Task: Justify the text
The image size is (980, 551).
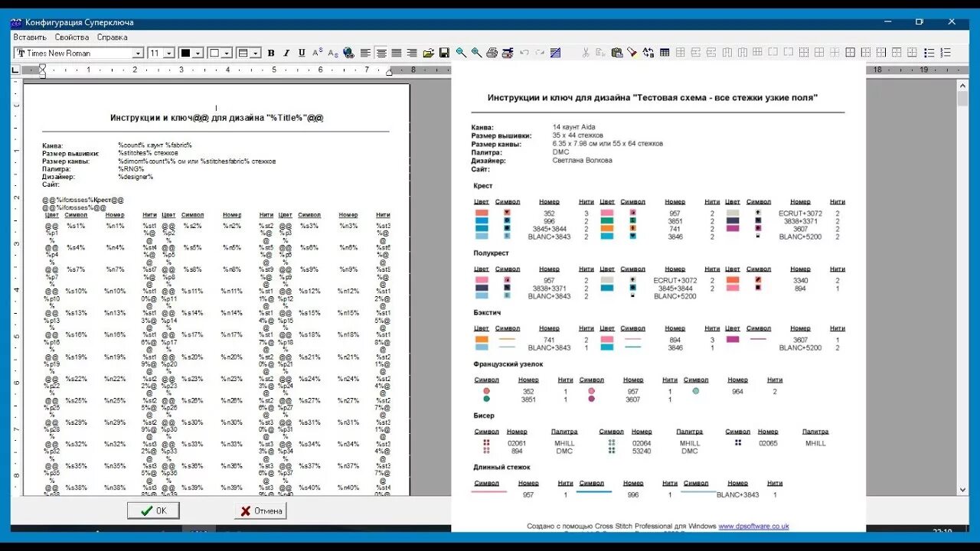Action: (x=397, y=53)
